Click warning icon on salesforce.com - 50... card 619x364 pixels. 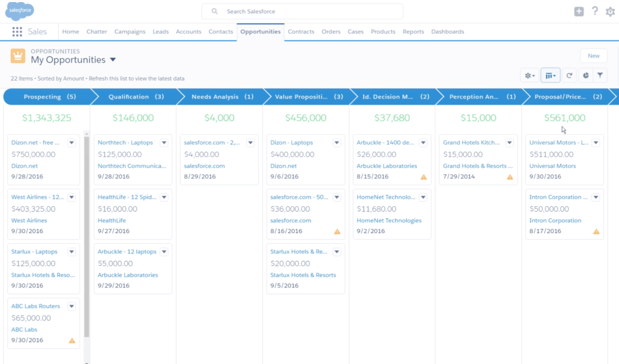point(337,231)
